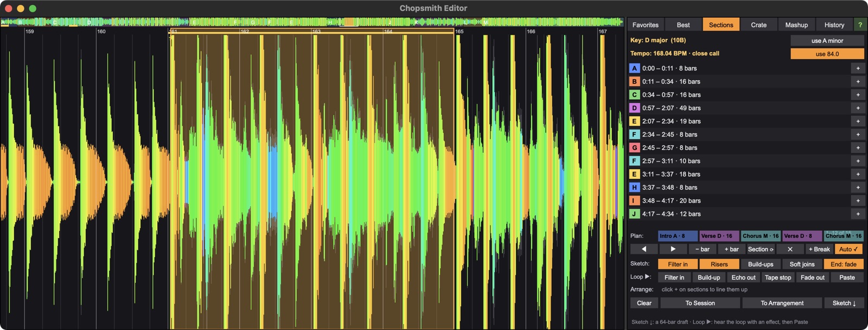The width and height of the screenshot is (868, 330).
Task: Switch to the Mashup tab
Action: [x=796, y=25]
